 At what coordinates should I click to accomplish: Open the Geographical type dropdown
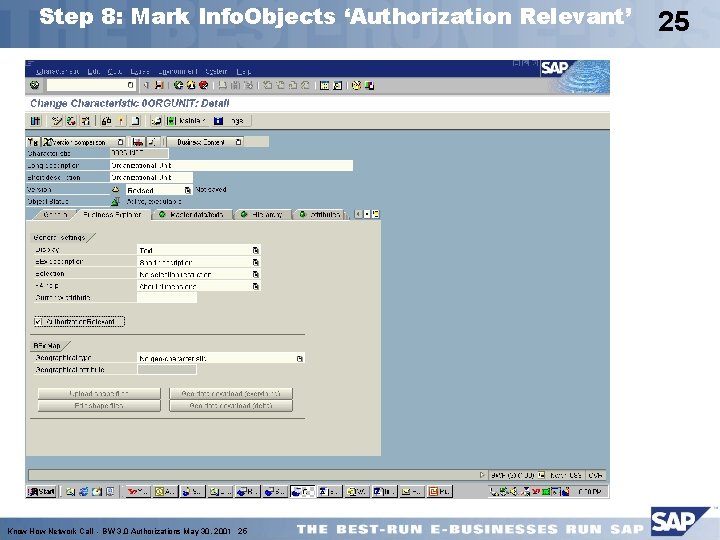[299, 358]
